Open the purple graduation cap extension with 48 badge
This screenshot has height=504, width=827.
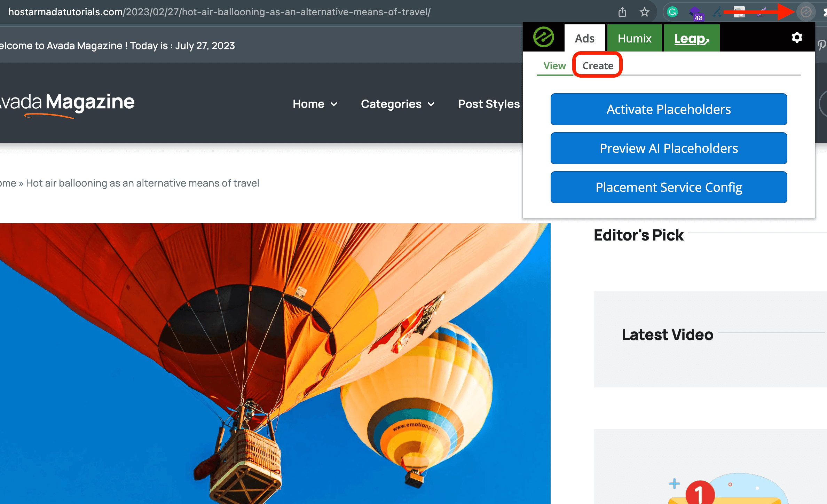696,13
